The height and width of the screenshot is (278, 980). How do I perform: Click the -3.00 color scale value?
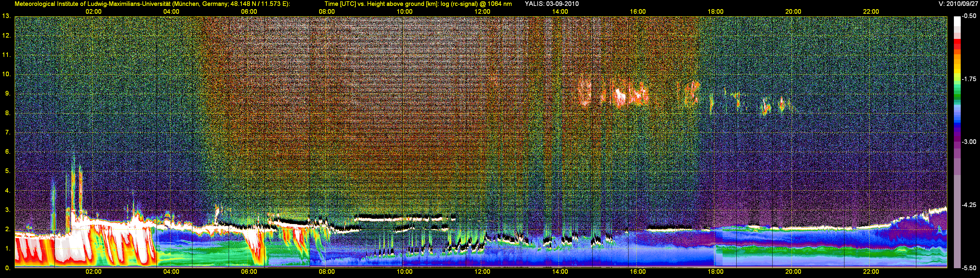coord(969,142)
